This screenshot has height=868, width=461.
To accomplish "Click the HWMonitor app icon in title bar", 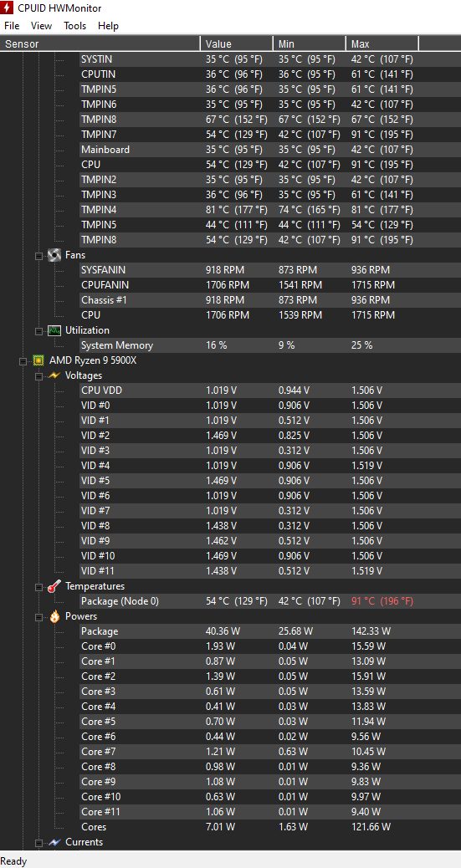I will 8,8.
